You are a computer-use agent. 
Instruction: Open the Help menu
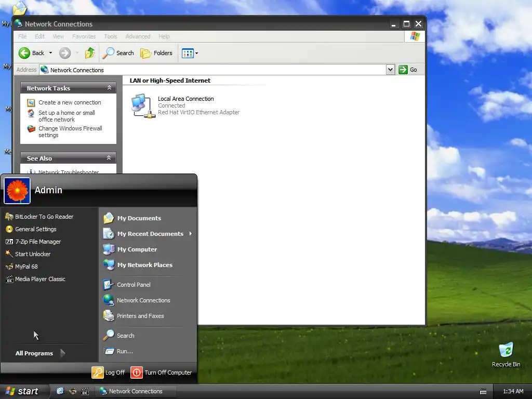pyautogui.click(x=164, y=36)
